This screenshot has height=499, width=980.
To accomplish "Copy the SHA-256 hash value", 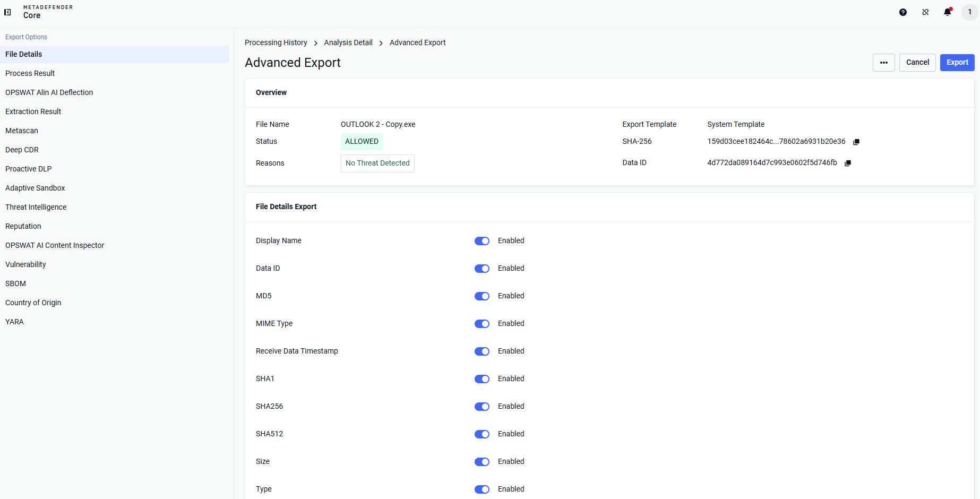I will [856, 142].
